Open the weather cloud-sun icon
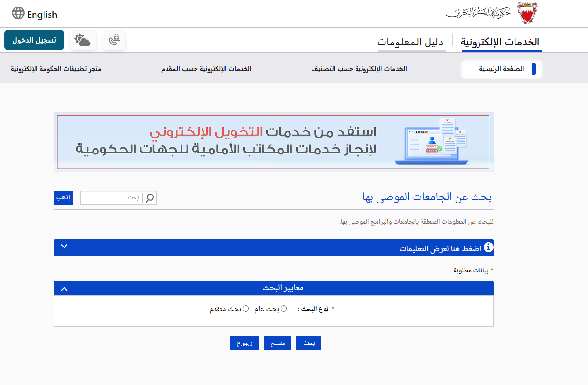Image resolution: width=588 pixels, height=385 pixels. coord(83,41)
